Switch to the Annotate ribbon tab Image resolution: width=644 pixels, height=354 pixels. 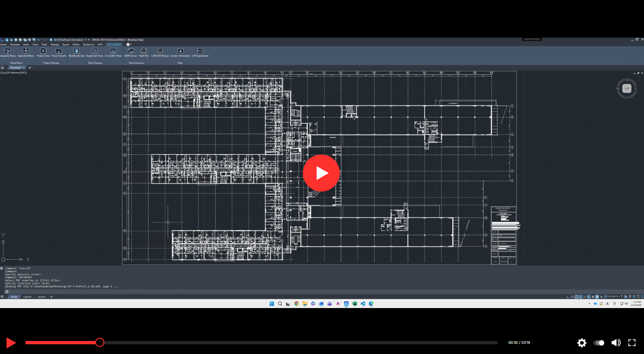15,45
